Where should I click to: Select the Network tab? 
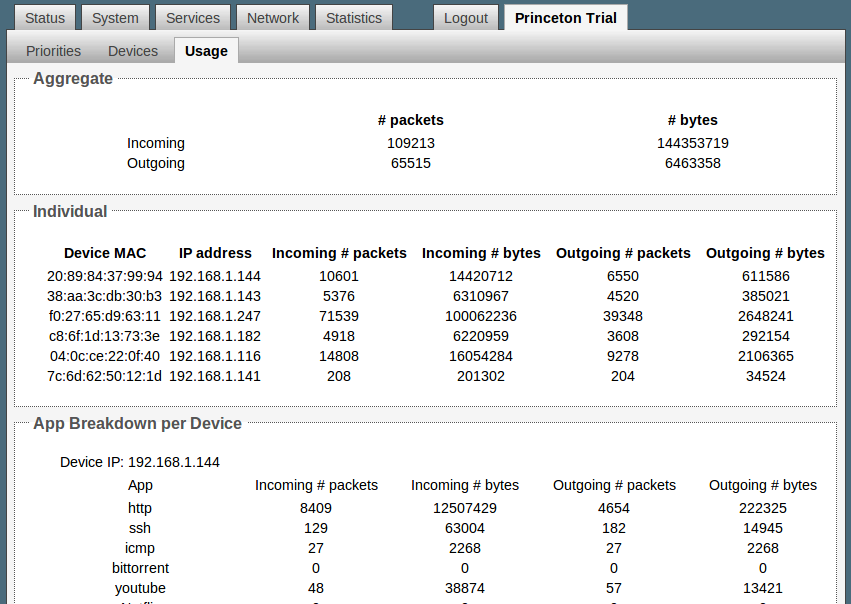pos(273,18)
